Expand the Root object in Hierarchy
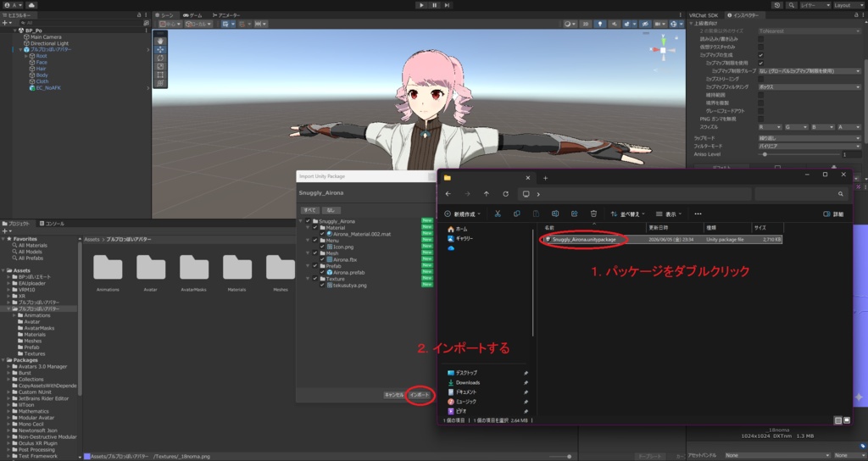Screen dimensions: 868x461 click(25, 56)
